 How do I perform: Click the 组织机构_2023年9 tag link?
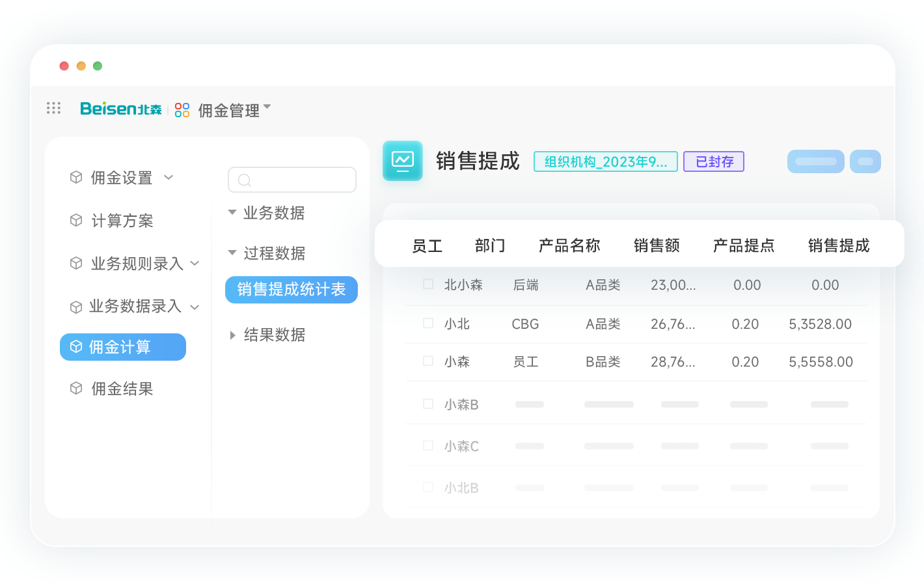tap(605, 161)
